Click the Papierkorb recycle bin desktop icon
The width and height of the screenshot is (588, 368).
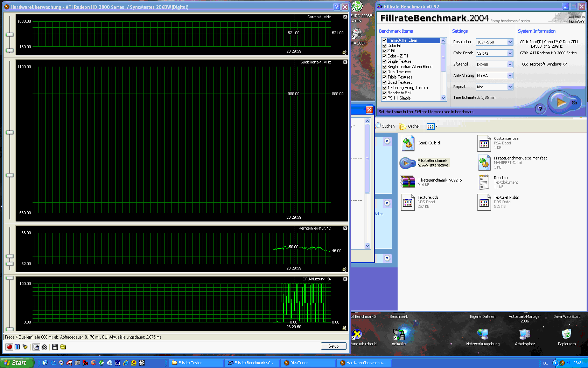[567, 334]
